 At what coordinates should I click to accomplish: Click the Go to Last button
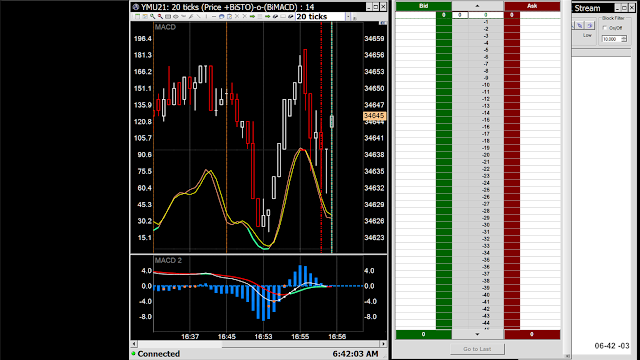[477, 349]
